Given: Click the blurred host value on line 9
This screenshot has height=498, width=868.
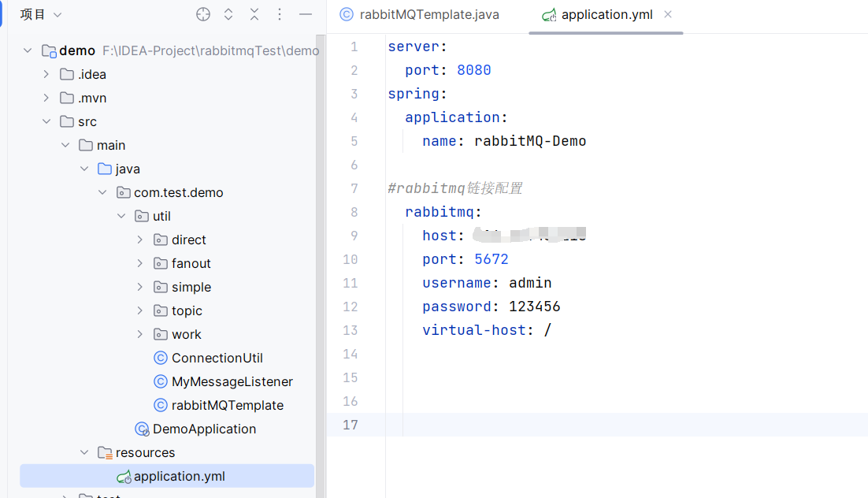Looking at the screenshot, I should click(x=530, y=235).
